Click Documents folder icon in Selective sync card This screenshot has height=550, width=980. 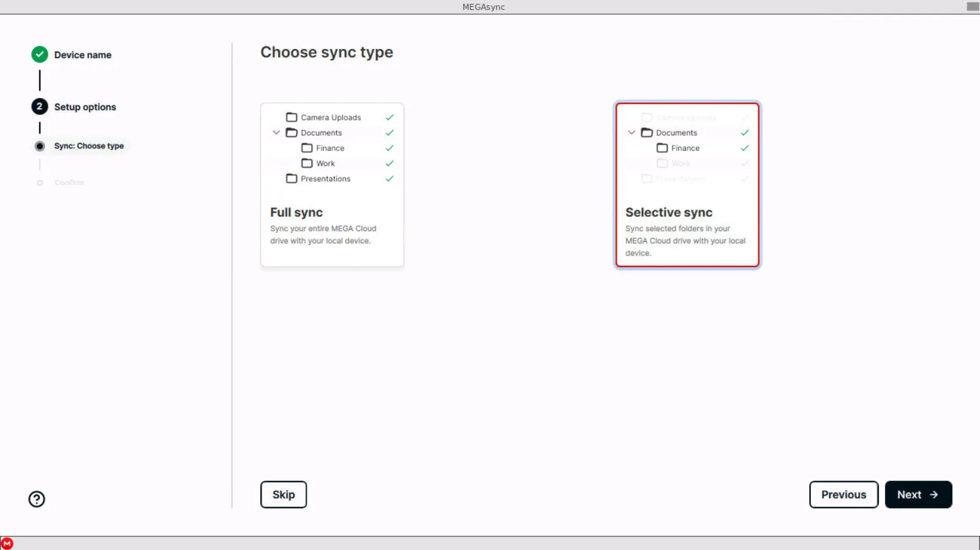tap(647, 132)
